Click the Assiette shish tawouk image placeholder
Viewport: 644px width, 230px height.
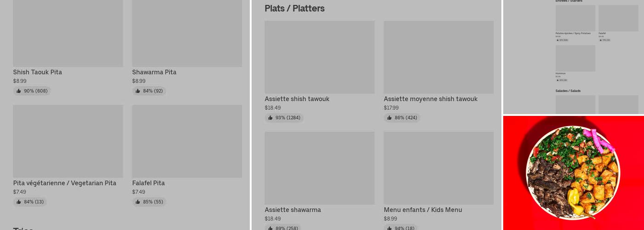pos(319,57)
